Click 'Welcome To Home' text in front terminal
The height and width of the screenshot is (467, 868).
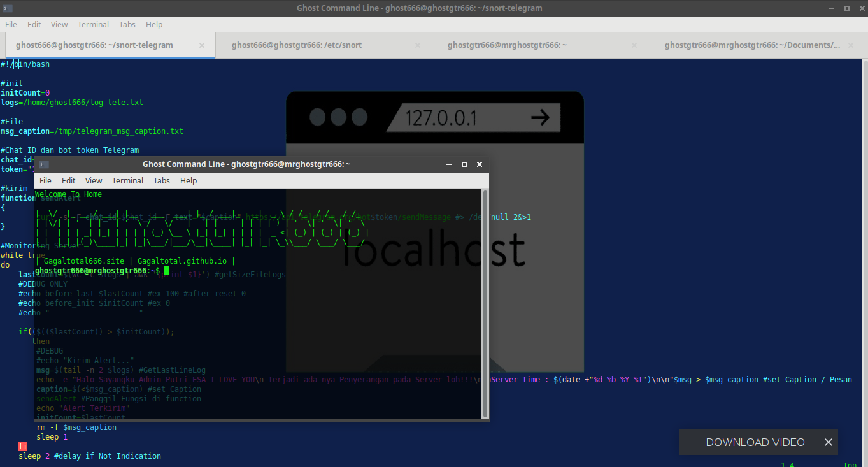[68, 194]
